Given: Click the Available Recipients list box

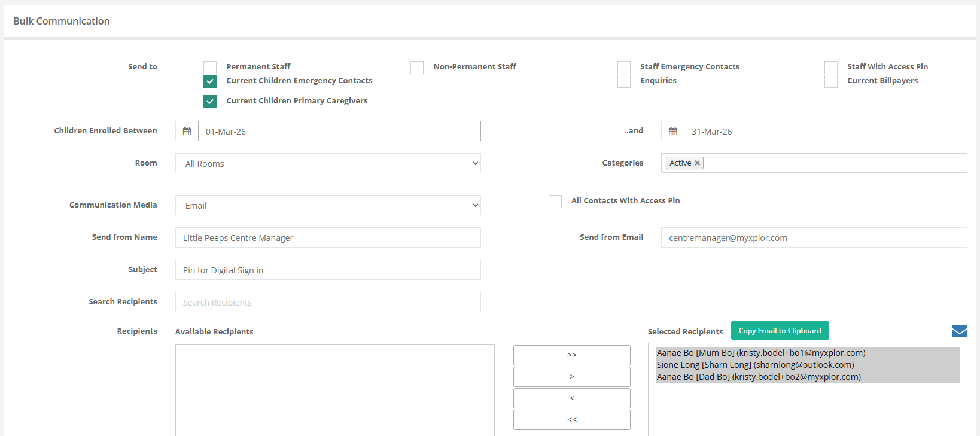Looking at the screenshot, I should [x=335, y=390].
